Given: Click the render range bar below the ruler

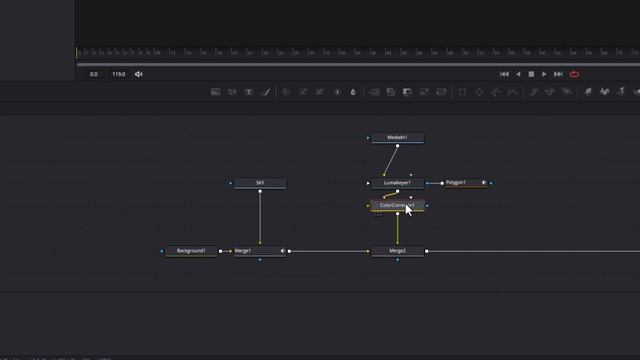Looking at the screenshot, I should 358,64.
